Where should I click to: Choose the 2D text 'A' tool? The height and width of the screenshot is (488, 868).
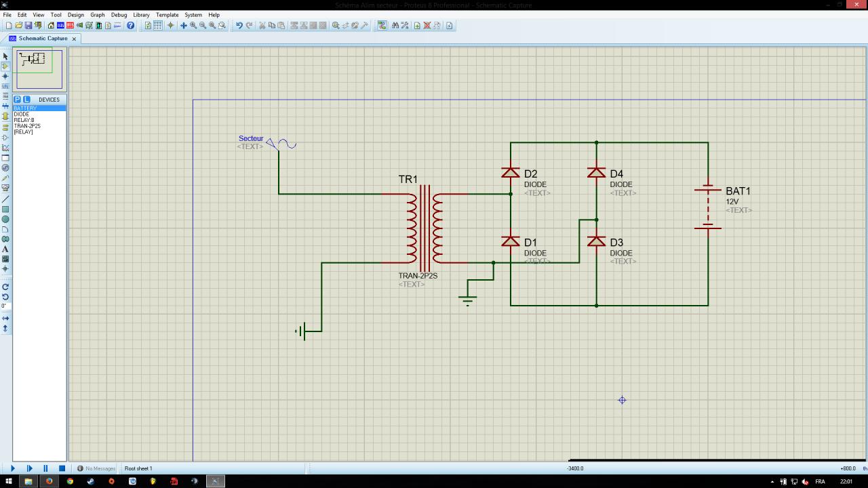coord(5,249)
